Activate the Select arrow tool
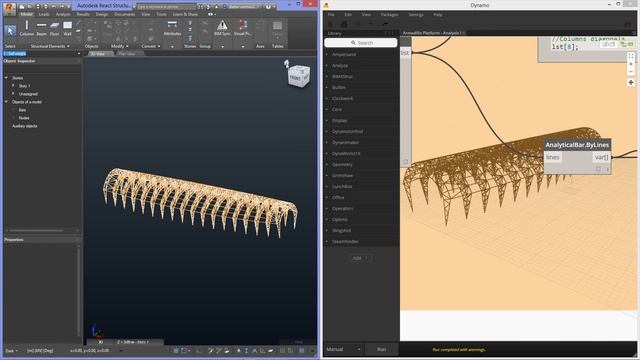 tap(10, 30)
